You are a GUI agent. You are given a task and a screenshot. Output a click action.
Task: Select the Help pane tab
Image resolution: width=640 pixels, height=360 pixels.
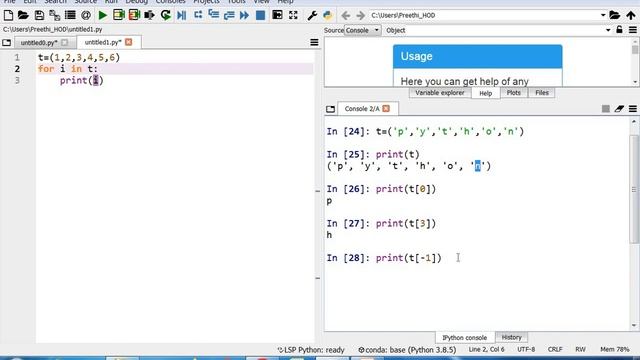point(485,93)
